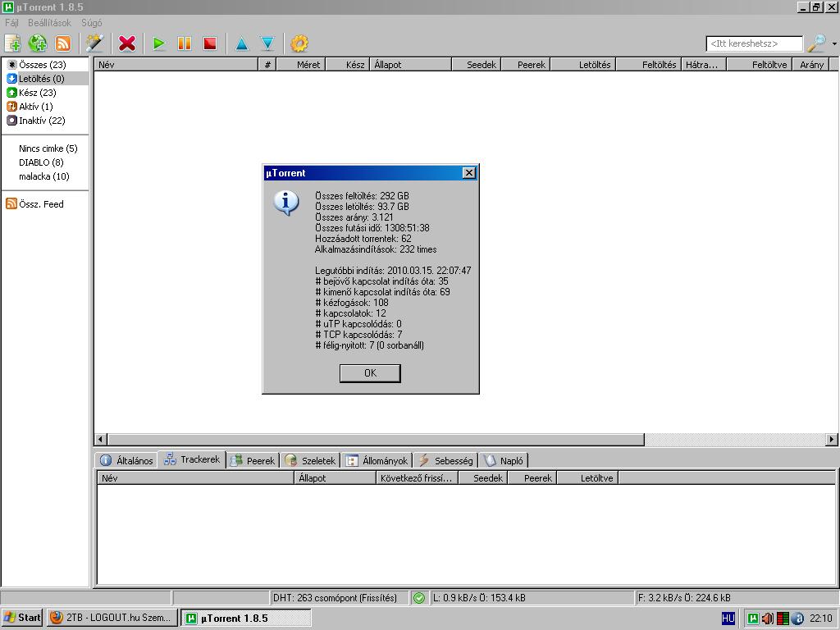Click the horizontal scrollbar thumb

point(376,440)
